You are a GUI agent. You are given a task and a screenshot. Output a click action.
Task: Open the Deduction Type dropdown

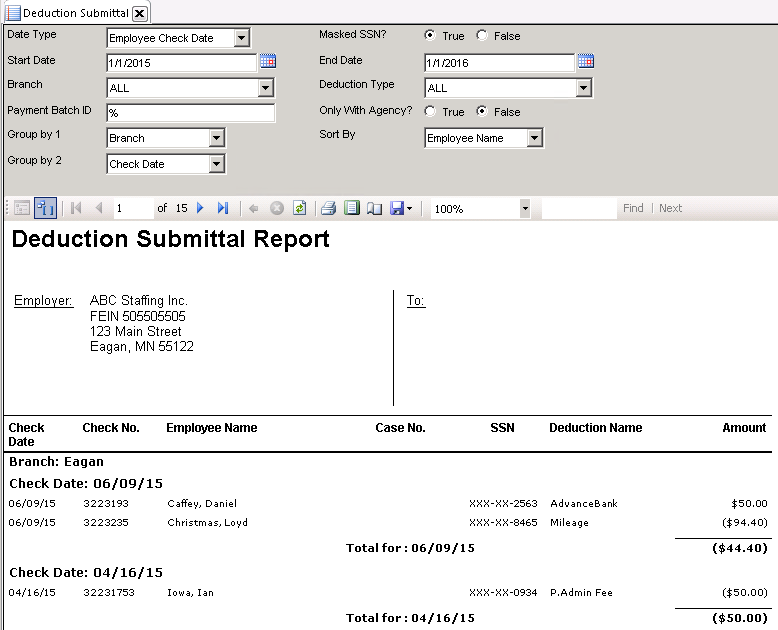[x=584, y=88]
